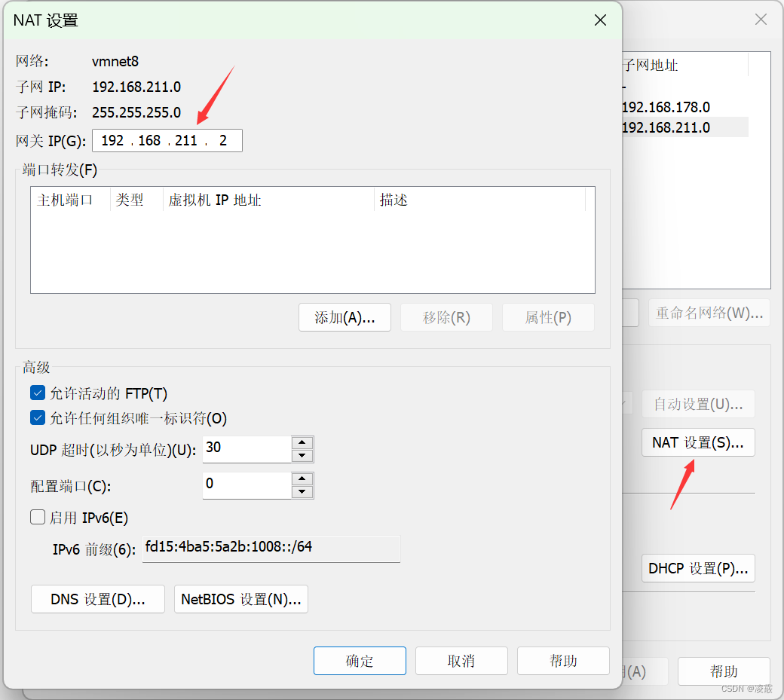
Task: Click 添加 to add a port forwarding rule
Action: coord(345,317)
